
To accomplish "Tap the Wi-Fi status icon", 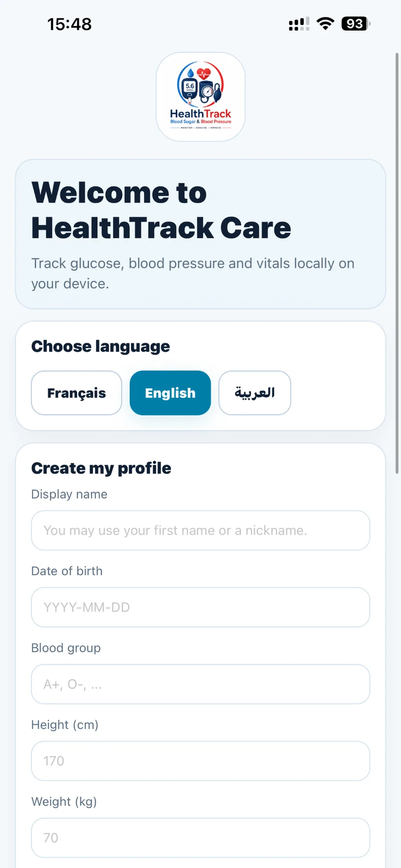I will coord(325,24).
